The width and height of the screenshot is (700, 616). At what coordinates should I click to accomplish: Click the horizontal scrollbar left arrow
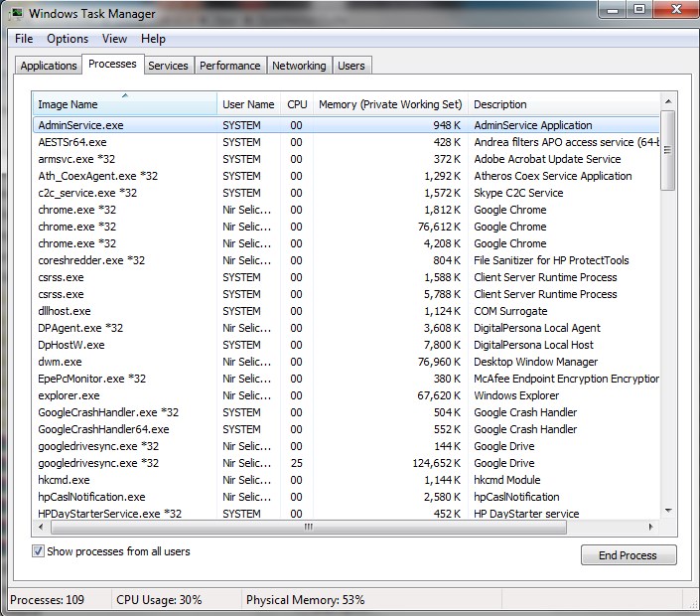[41, 527]
